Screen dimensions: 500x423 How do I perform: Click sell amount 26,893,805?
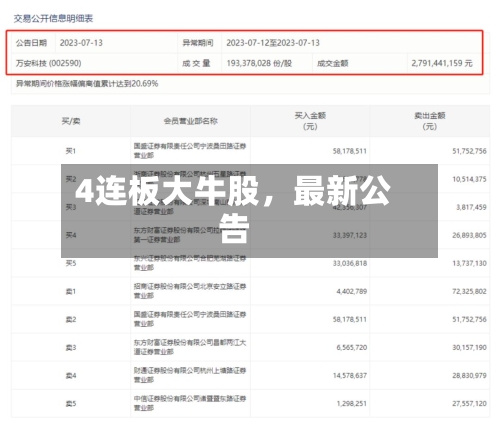(469, 235)
